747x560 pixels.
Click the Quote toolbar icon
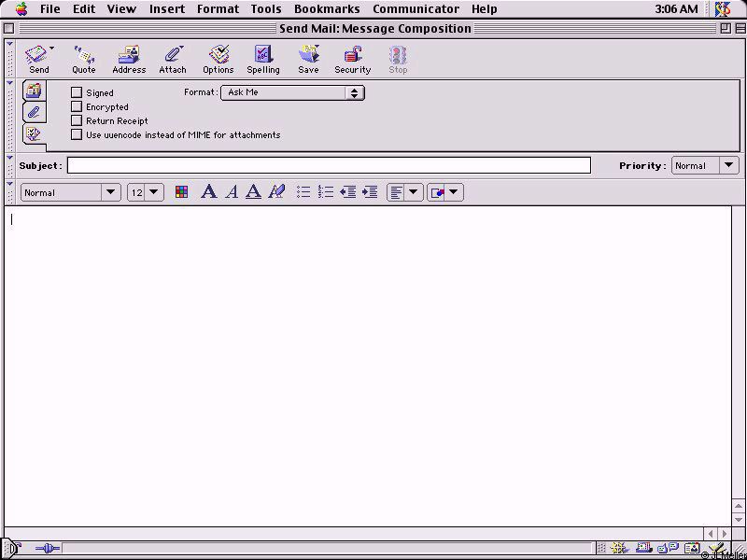pyautogui.click(x=84, y=60)
